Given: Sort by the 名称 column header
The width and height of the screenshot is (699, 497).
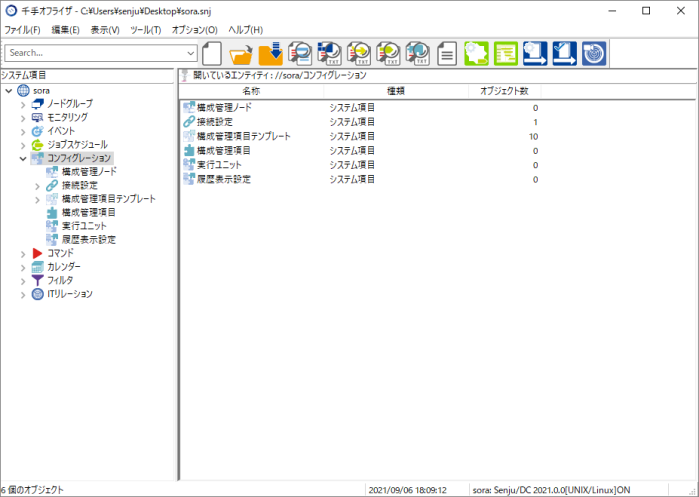Looking at the screenshot, I should (251, 91).
